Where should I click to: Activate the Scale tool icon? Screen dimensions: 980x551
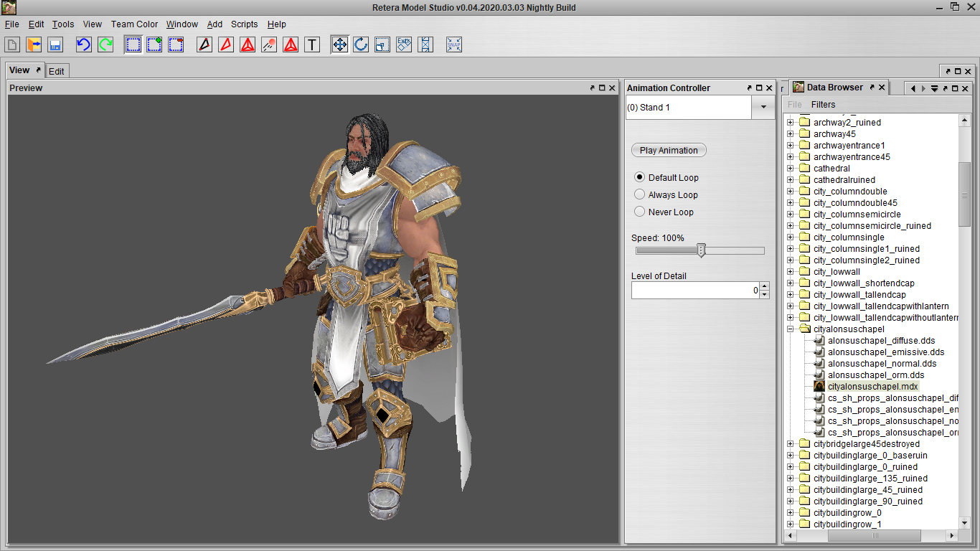(382, 44)
